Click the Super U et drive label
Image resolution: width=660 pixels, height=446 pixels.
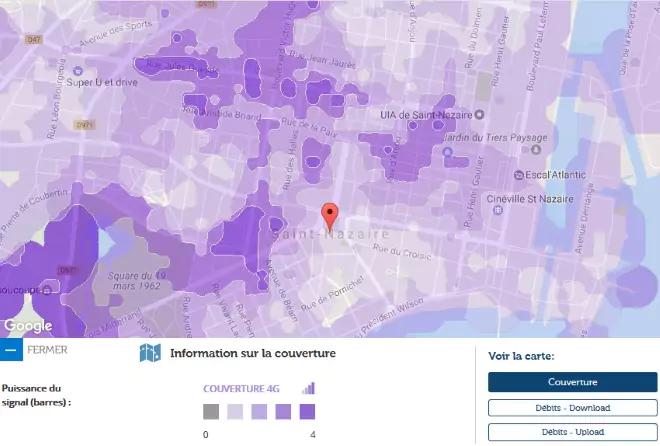click(102, 82)
